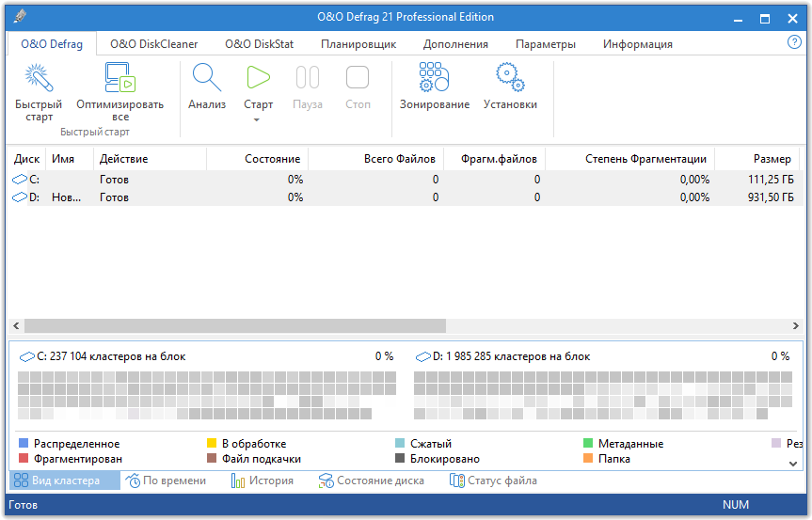This screenshot has width=812, height=520.
Task: Click the app icon in title bar
Action: [x=20, y=16]
